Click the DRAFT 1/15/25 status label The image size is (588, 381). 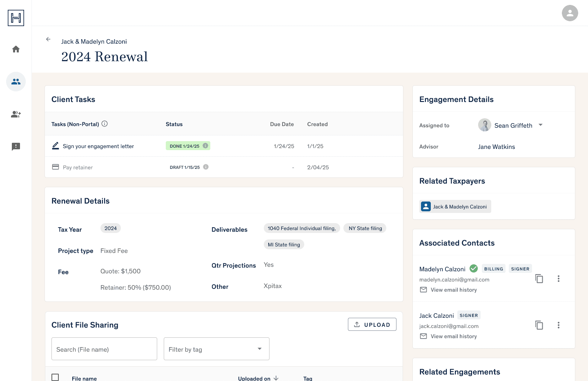click(185, 167)
